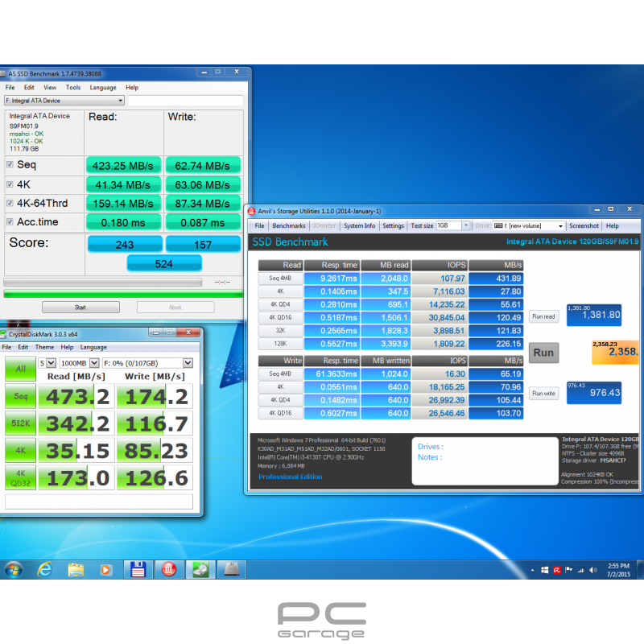Open CrystalDiskMark Theme menu
644x644 pixels.
[x=44, y=347]
